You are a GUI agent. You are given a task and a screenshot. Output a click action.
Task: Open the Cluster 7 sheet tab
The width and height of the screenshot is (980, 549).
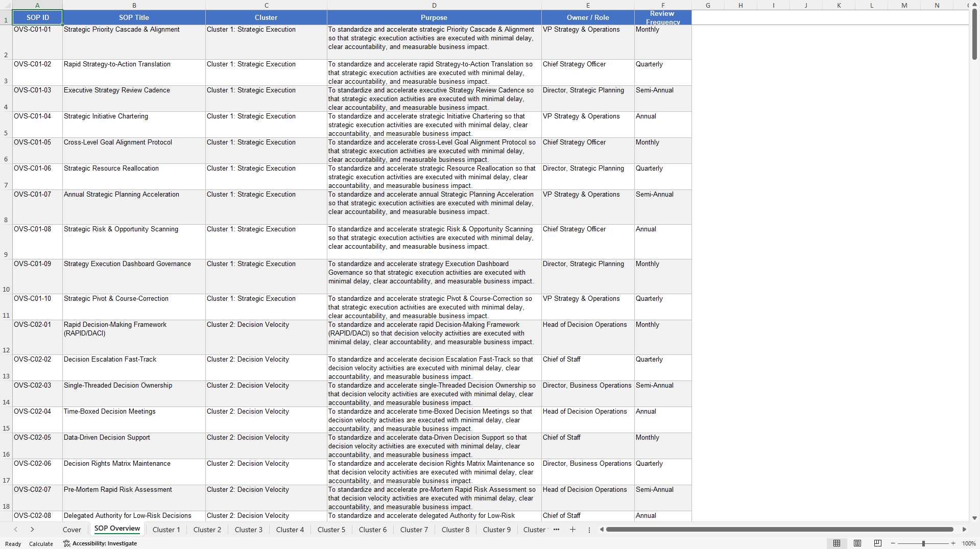(414, 530)
